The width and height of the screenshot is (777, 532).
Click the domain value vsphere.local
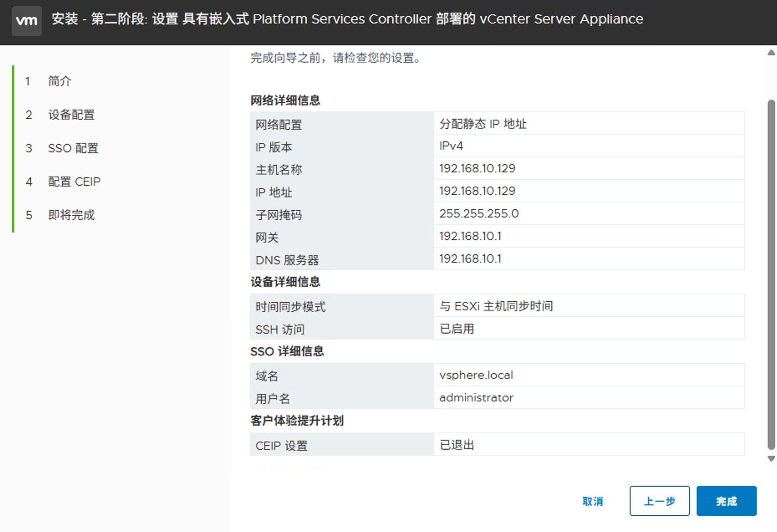(476, 375)
